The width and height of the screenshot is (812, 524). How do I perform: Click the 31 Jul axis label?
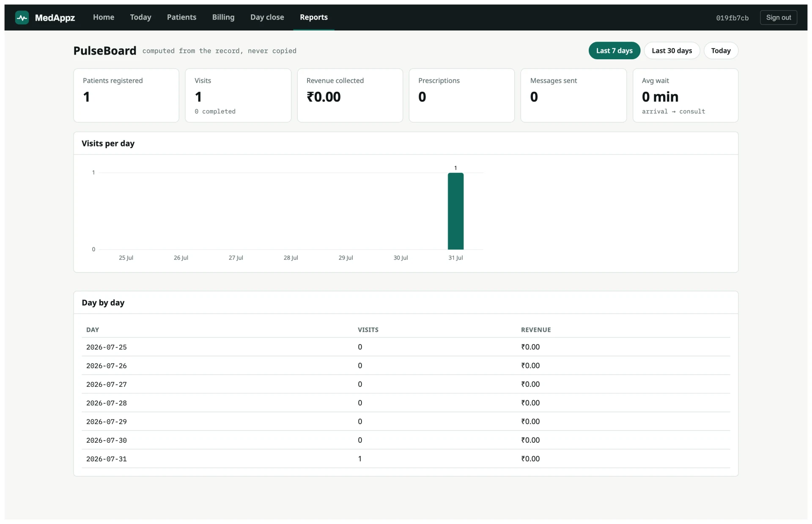click(455, 258)
